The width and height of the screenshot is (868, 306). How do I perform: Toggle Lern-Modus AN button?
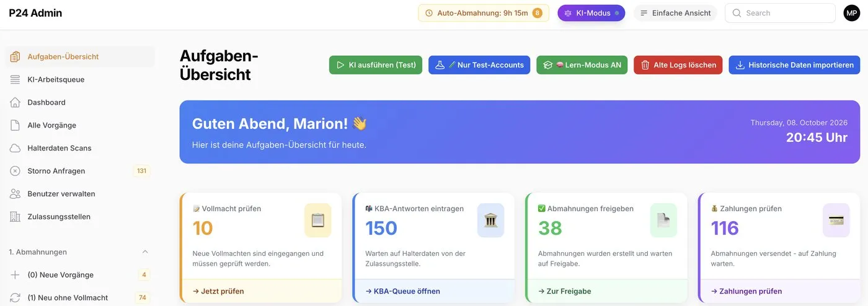tap(582, 65)
